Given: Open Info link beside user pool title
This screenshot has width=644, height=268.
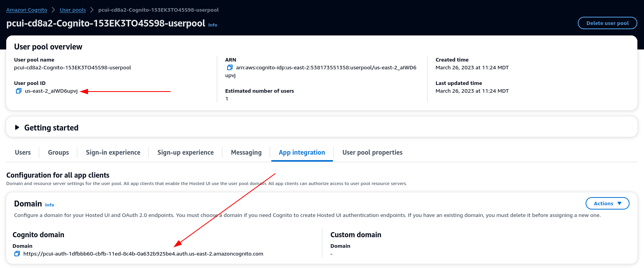Looking at the screenshot, I should point(213,25).
